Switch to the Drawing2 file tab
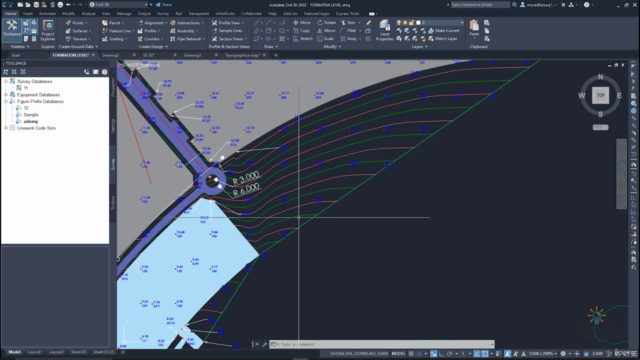The height and width of the screenshot is (360, 640). pyautogui.click(x=111, y=55)
